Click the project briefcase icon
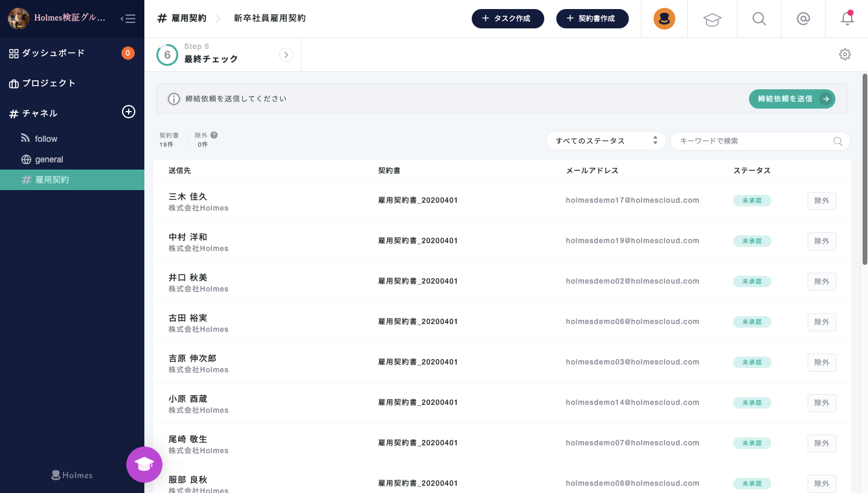Image resolution: width=868 pixels, height=493 pixels. [x=14, y=83]
